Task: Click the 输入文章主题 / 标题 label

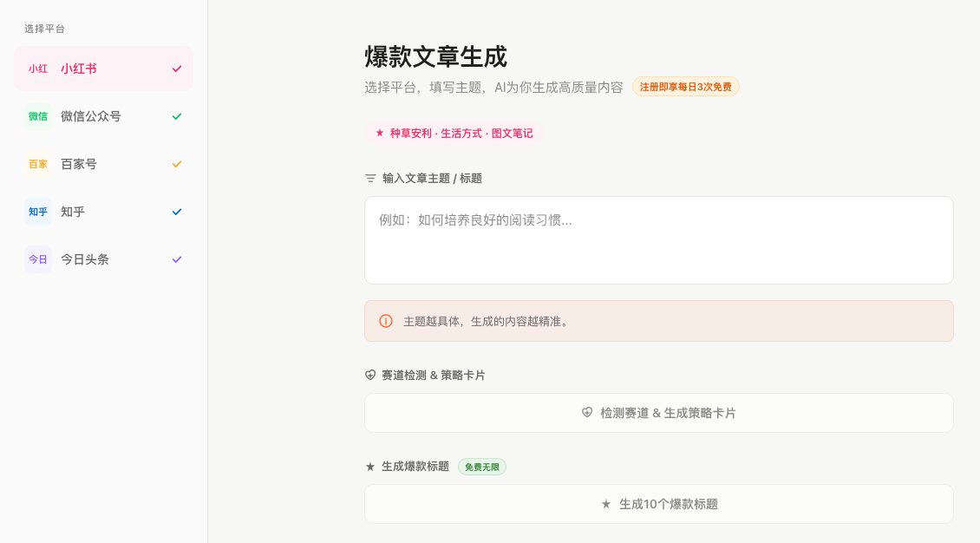Action: (x=432, y=179)
